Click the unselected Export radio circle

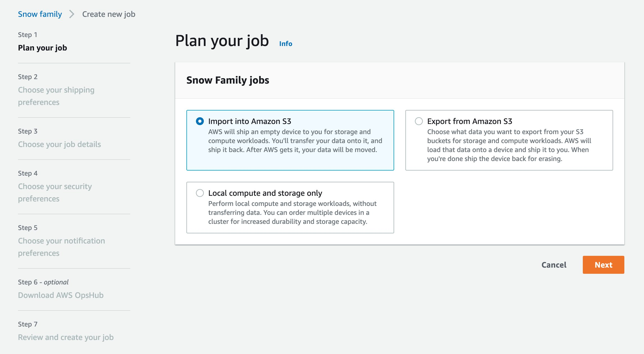419,121
